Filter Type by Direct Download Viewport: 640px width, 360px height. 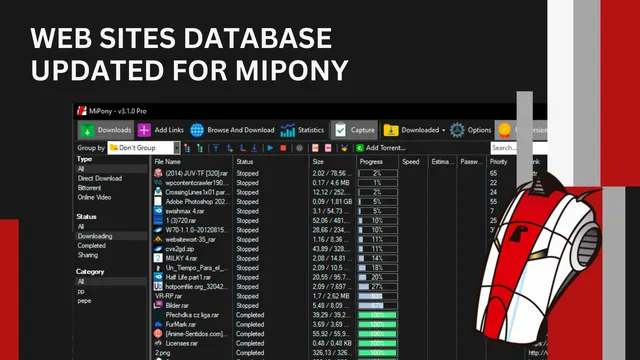[100, 178]
